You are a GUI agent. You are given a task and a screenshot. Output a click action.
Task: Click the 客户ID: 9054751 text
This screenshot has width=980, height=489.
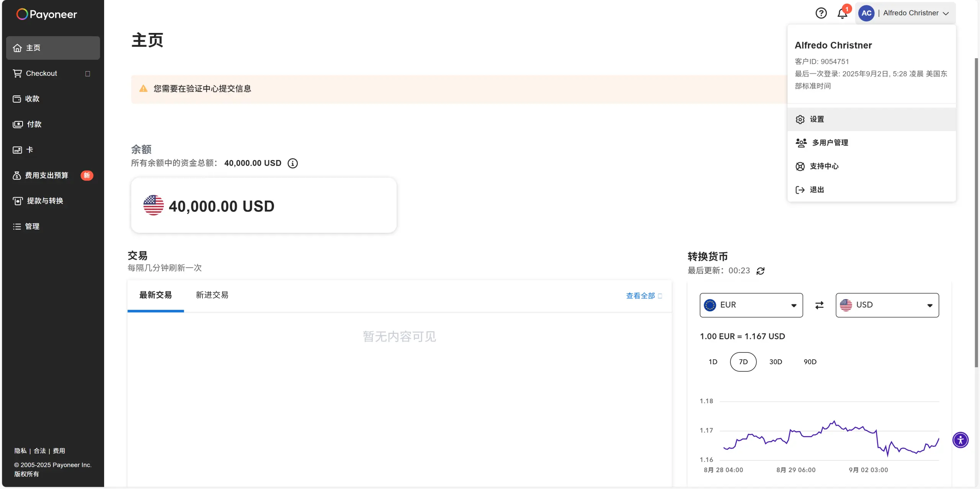822,62
